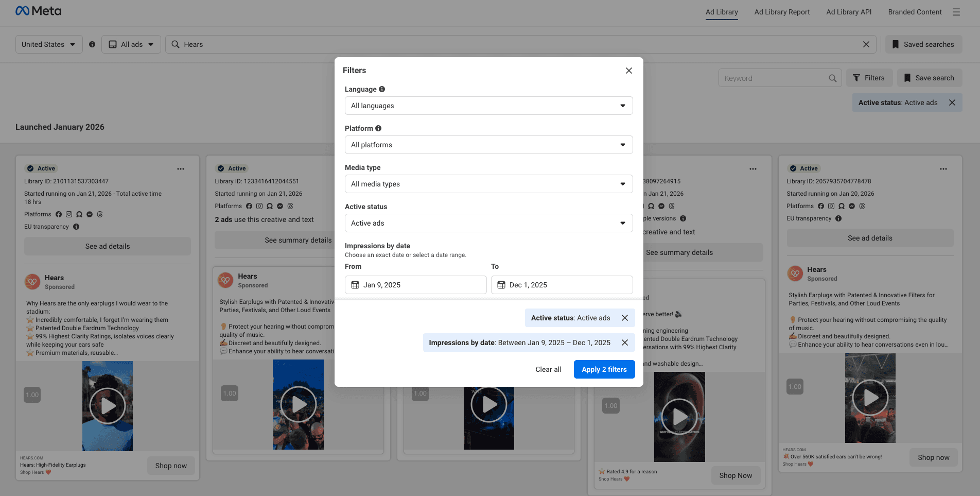Click See ad details on first ad

coord(108,246)
